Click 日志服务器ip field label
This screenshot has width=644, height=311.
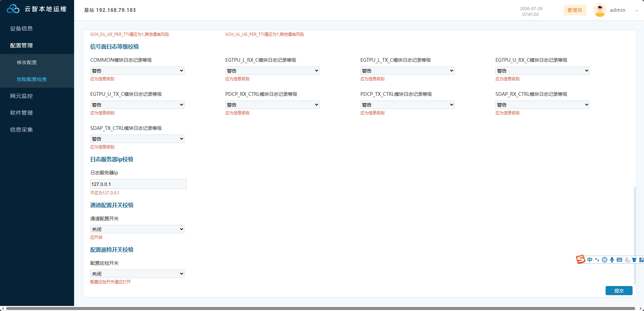tap(104, 173)
